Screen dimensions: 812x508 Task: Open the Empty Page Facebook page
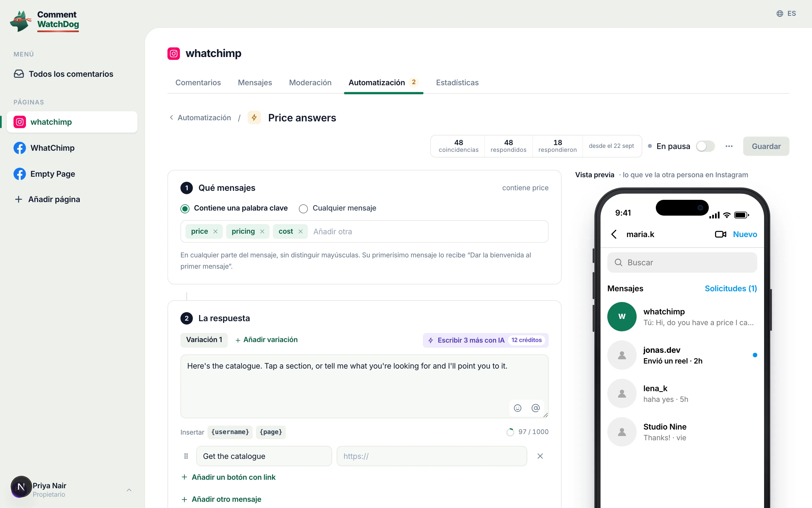pos(72,174)
